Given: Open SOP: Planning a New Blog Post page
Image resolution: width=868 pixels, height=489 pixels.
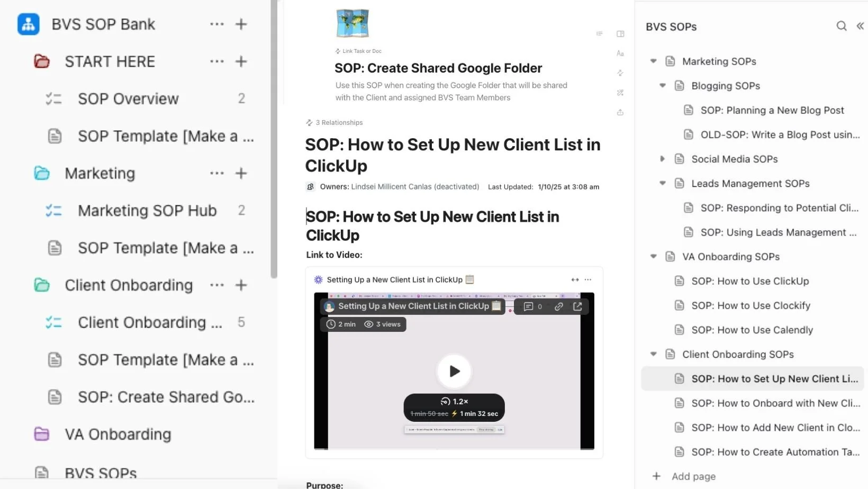Looking at the screenshot, I should click(772, 110).
